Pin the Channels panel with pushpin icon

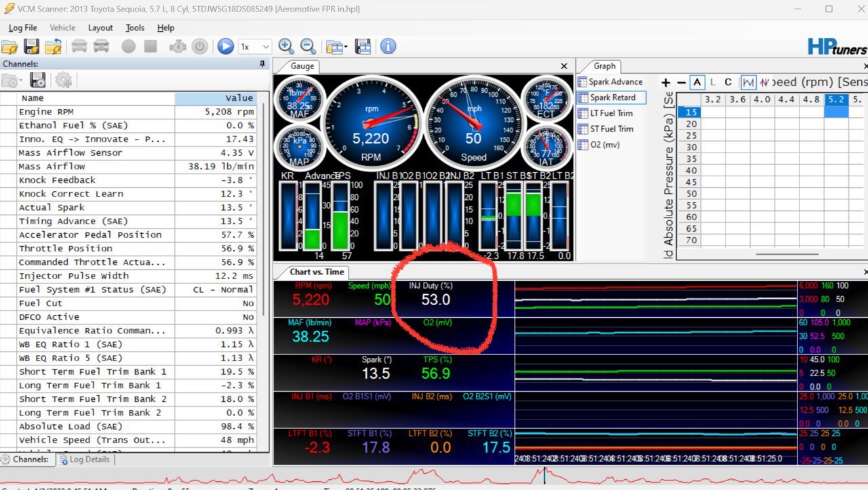tap(262, 64)
